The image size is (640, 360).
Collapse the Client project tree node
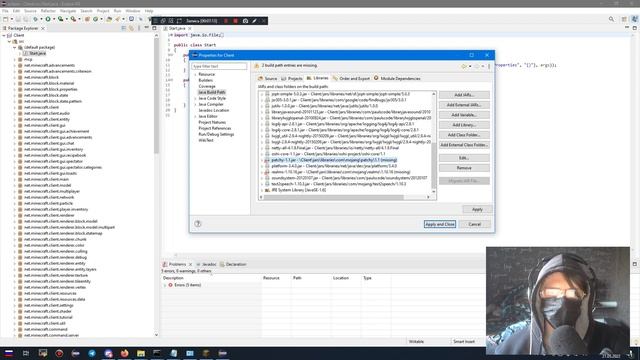[x=4, y=36]
